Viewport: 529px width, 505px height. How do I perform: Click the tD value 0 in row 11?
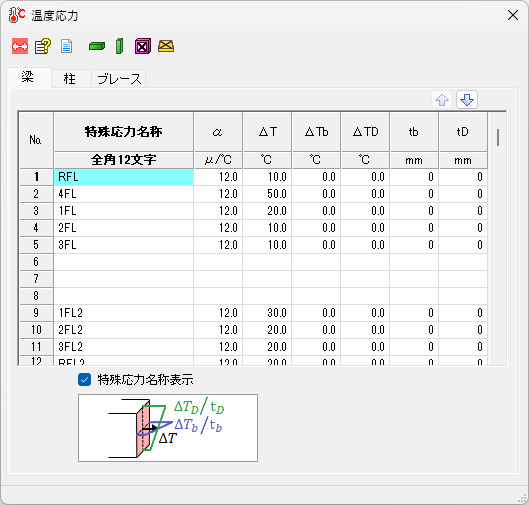(463, 347)
